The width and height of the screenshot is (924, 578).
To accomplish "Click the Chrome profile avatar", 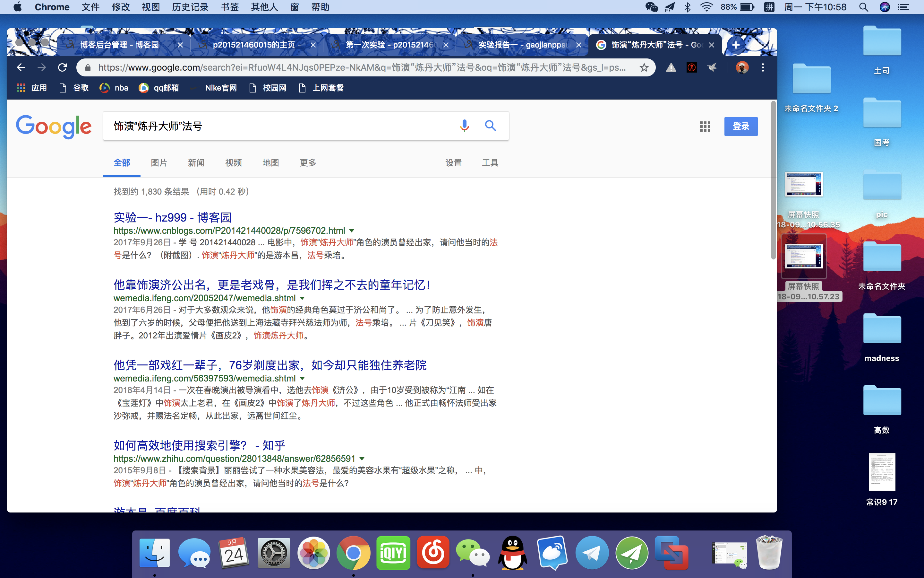I will [742, 68].
